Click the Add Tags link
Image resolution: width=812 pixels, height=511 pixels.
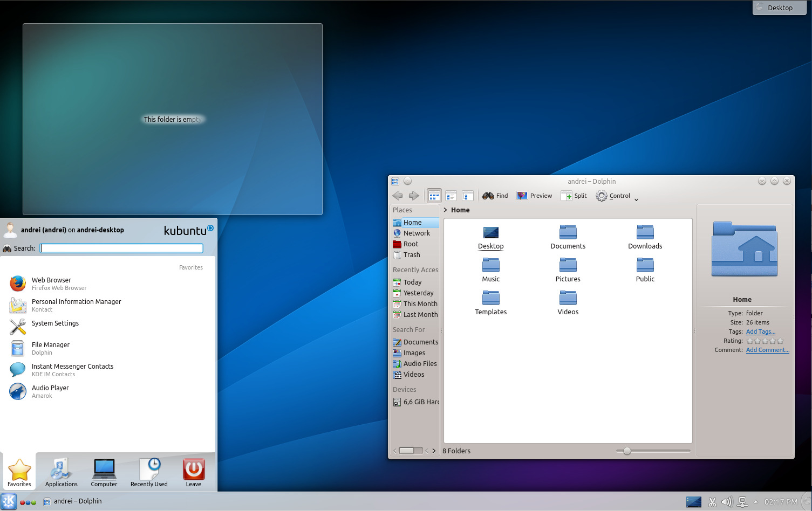(x=760, y=332)
